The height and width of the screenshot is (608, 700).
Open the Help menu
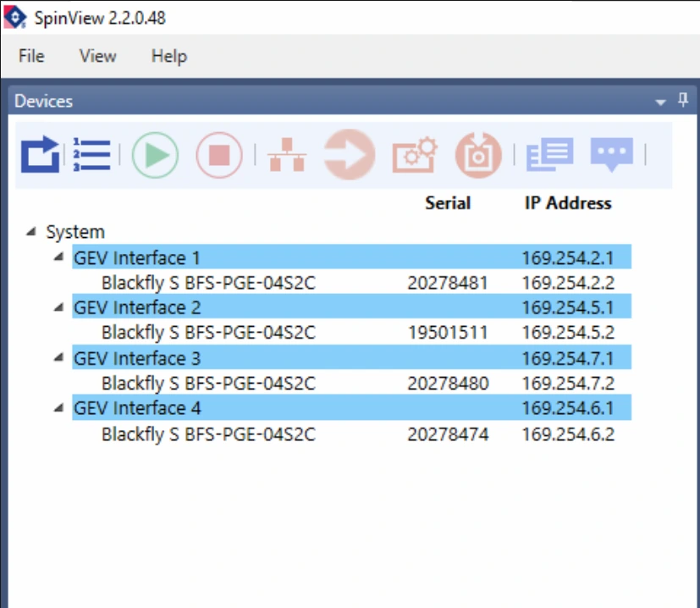coord(169,56)
